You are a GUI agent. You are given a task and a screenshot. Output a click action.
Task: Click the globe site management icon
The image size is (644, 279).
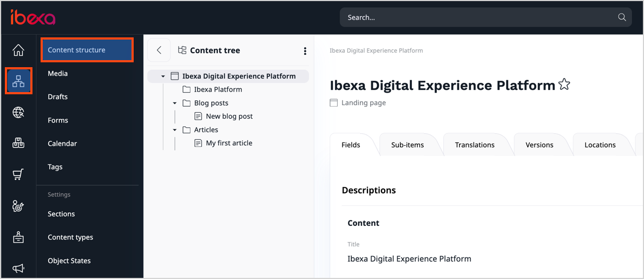[x=18, y=113]
